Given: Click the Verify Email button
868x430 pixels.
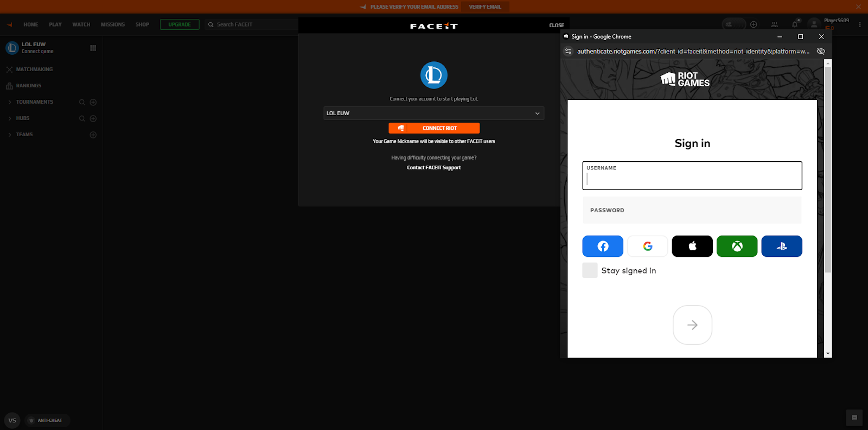Looking at the screenshot, I should [x=485, y=7].
